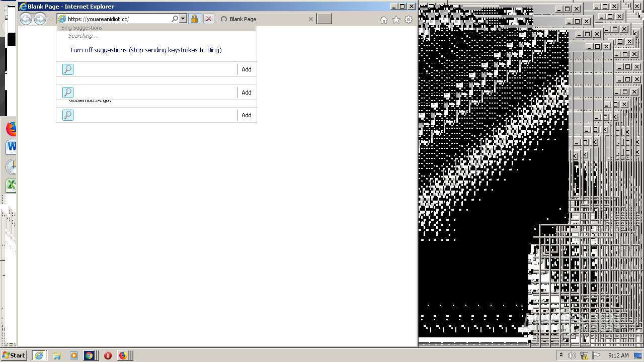Click Internet Explorer taskbar button

39,355
